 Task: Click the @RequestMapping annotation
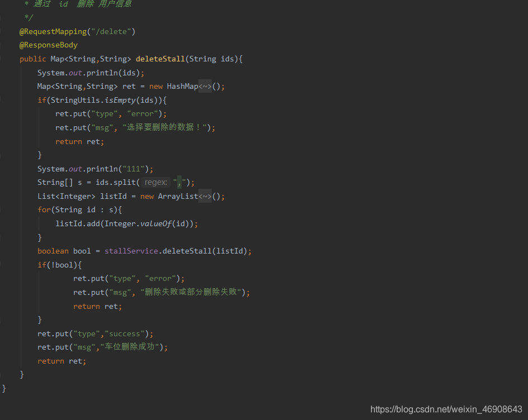tap(53, 32)
